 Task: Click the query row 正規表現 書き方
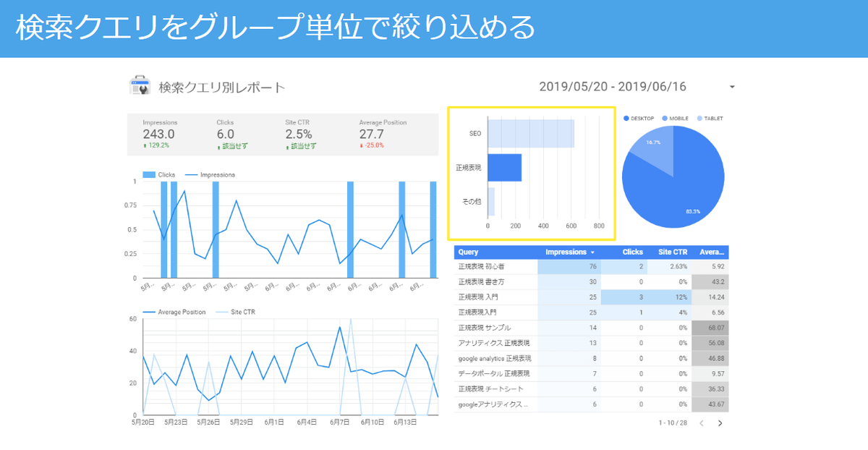(x=592, y=282)
